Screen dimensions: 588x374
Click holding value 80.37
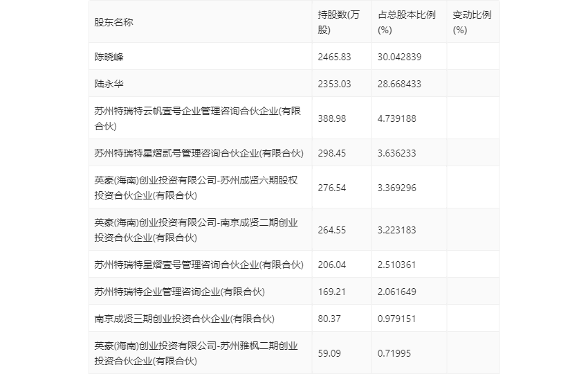329,319
